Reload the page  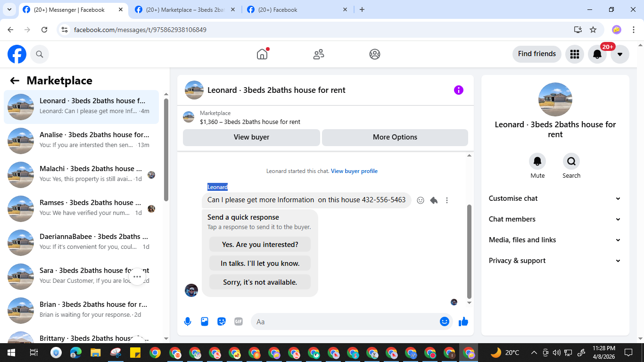point(44,30)
